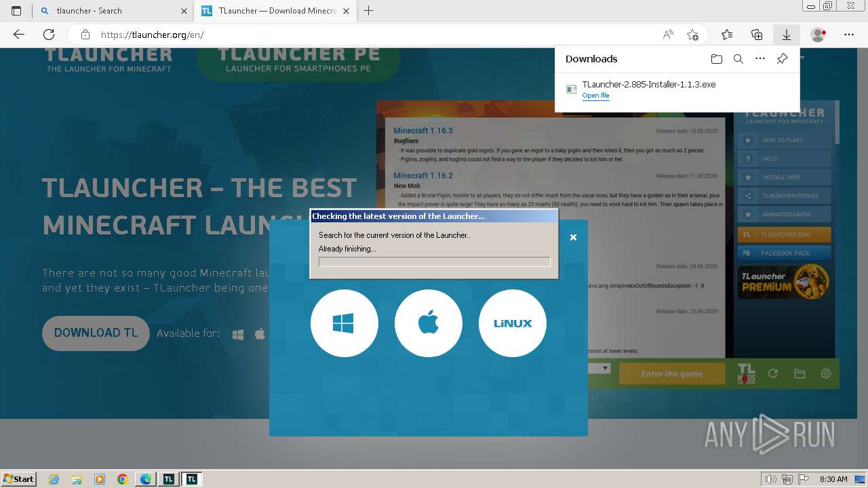Viewport: 868px width, 488px height.
Task: Click the launcher check progress bar
Action: click(x=434, y=262)
